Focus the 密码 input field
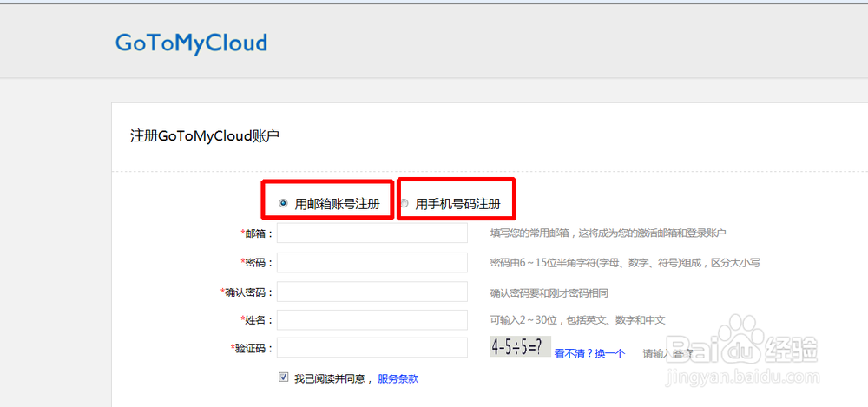The image size is (868, 407). click(x=372, y=262)
